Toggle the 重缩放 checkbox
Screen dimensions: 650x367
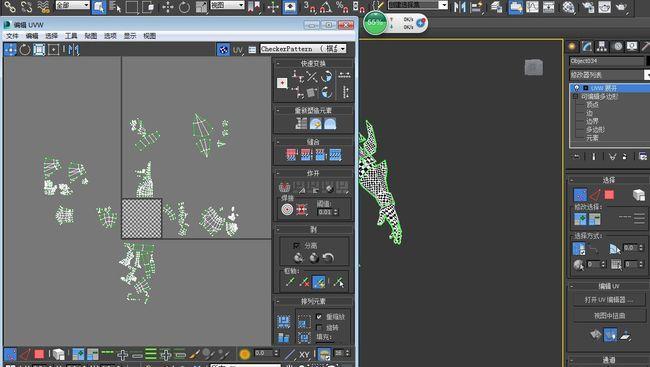coord(319,316)
